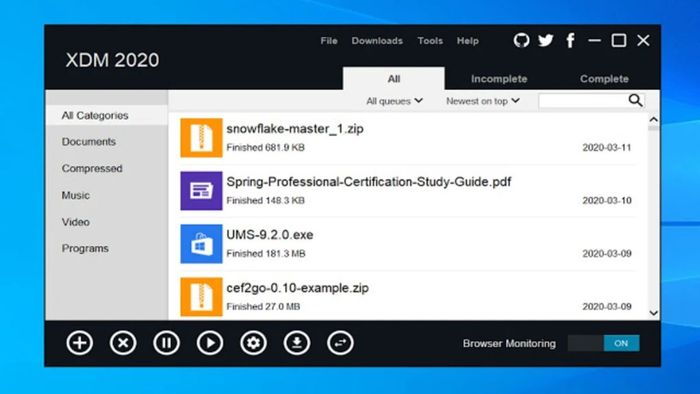
Task: Switch to the Incomplete tab
Action: click(499, 79)
